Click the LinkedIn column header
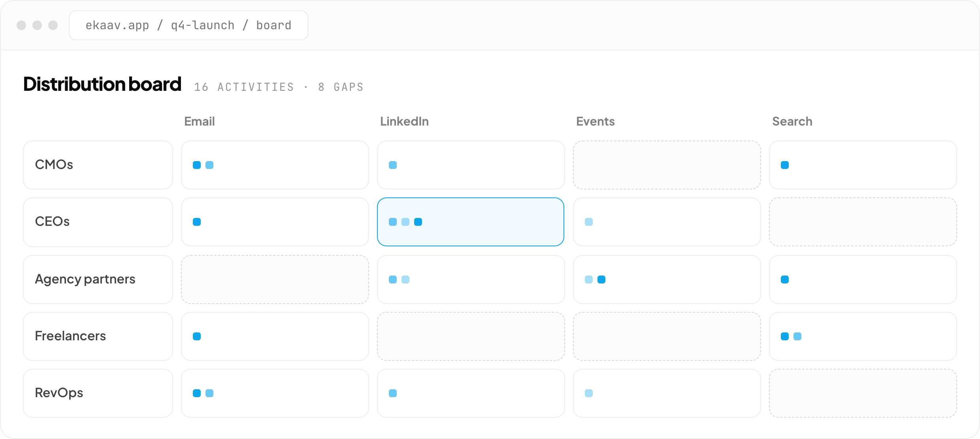Screen dimensions: 980x439 click(x=404, y=121)
